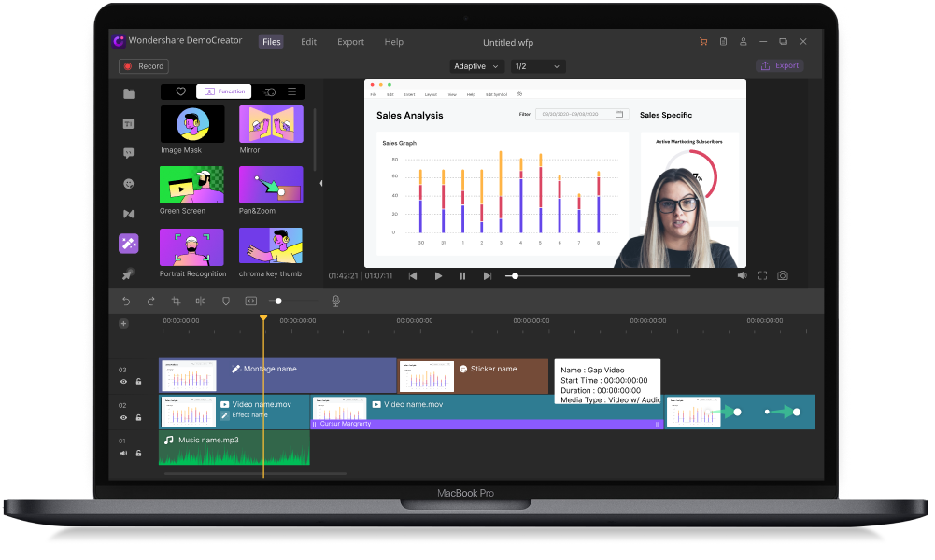
Task: Expand the Adaptive preview size dropdown
Action: tap(475, 66)
